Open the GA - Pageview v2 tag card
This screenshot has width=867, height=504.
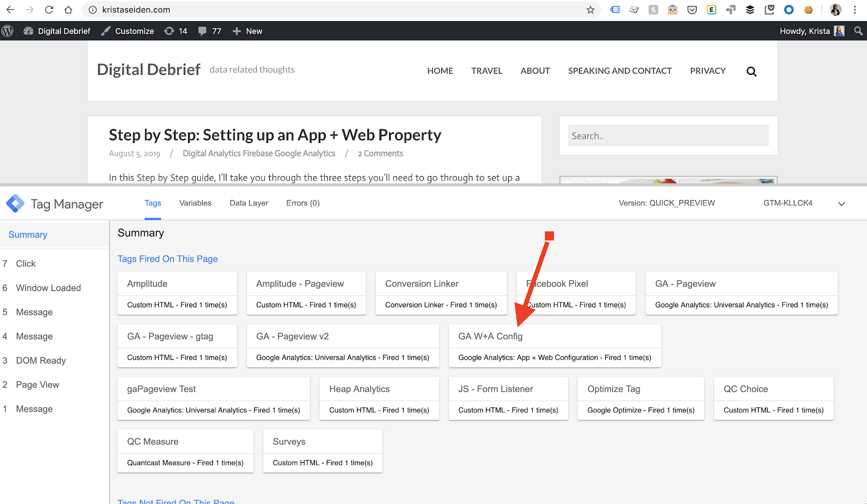(x=343, y=346)
